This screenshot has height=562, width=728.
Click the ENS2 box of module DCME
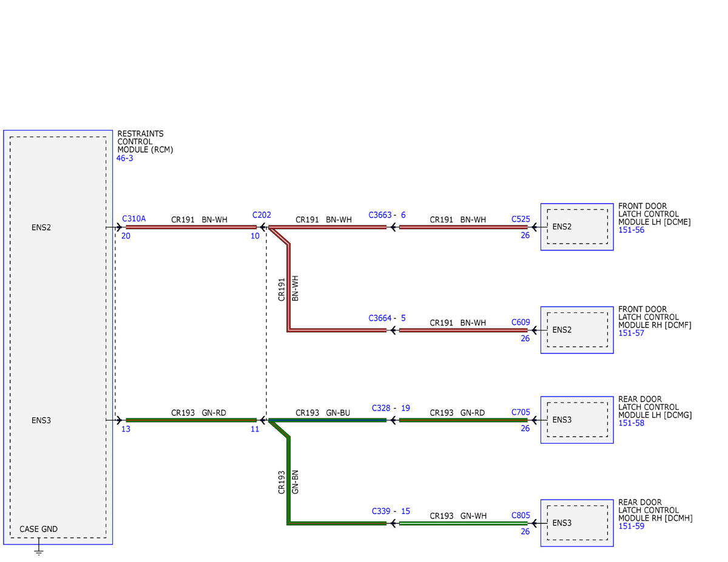[577, 227]
